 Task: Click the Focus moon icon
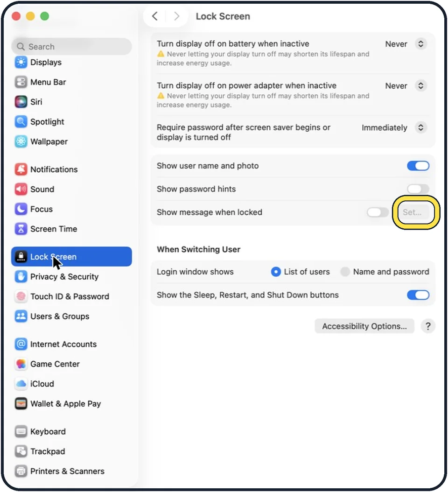(21, 209)
